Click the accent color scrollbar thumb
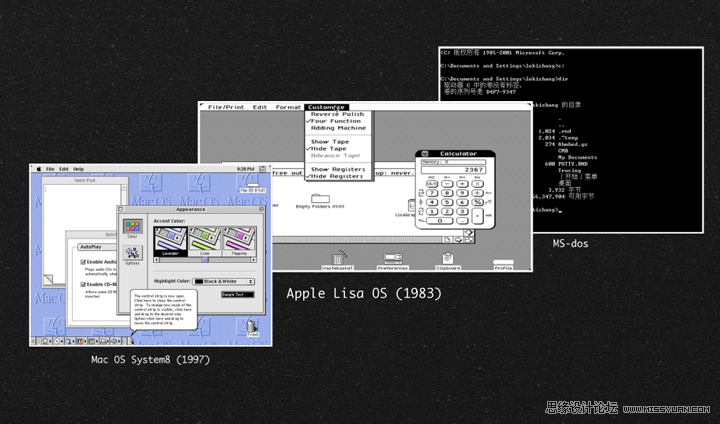Viewport: 720px width, 424px height. (205, 260)
